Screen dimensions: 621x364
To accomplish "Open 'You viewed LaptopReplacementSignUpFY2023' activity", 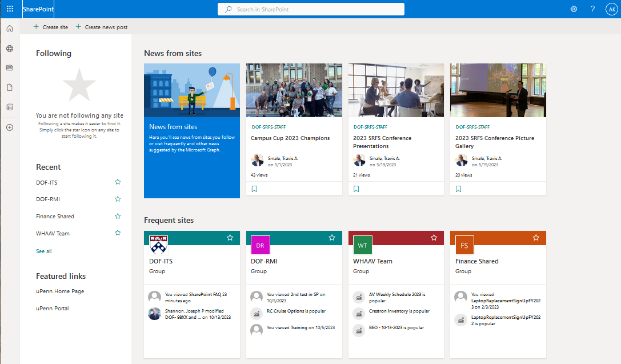I will point(506,301).
